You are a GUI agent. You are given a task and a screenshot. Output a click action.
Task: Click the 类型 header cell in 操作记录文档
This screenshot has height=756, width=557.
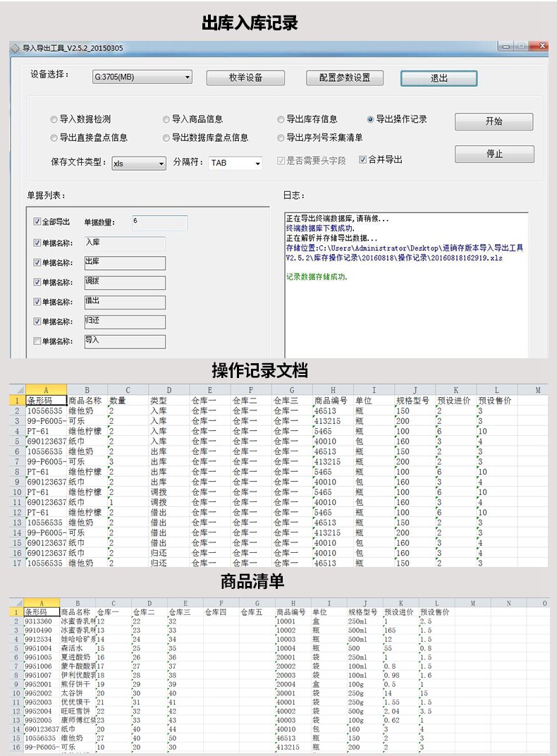[169, 400]
